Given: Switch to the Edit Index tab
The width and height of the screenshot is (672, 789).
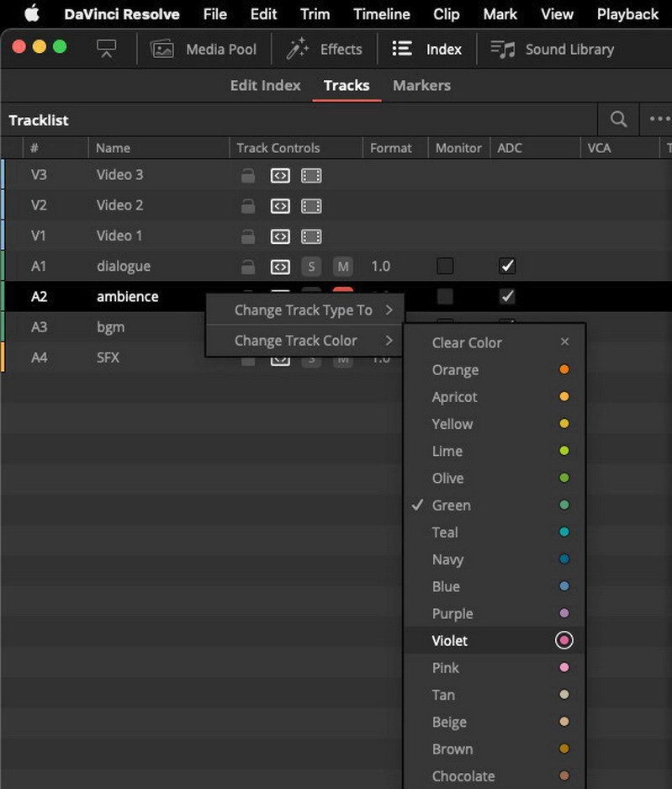Looking at the screenshot, I should (265, 86).
